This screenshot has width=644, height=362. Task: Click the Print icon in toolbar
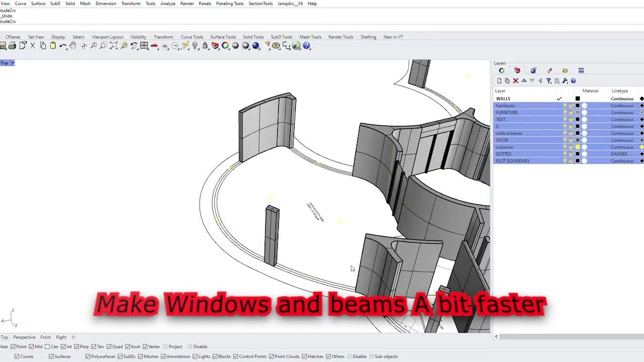[x=12, y=46]
